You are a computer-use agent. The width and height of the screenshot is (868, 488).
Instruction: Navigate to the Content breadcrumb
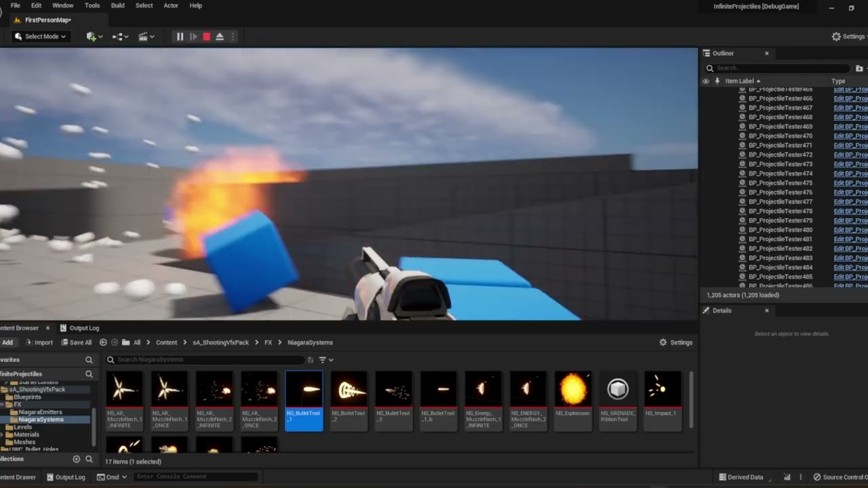(166, 342)
